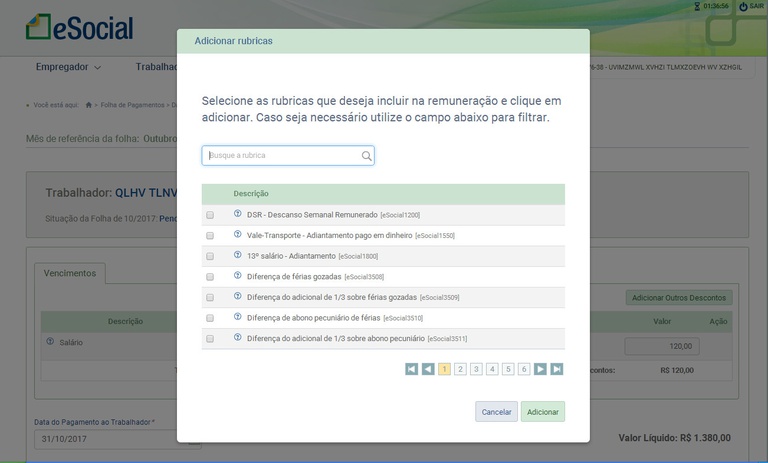Click the Folha de Pagamentos breadcrumb link

coord(132,105)
